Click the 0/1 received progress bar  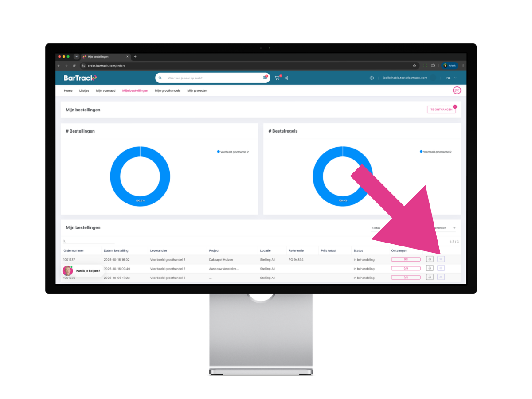click(406, 259)
